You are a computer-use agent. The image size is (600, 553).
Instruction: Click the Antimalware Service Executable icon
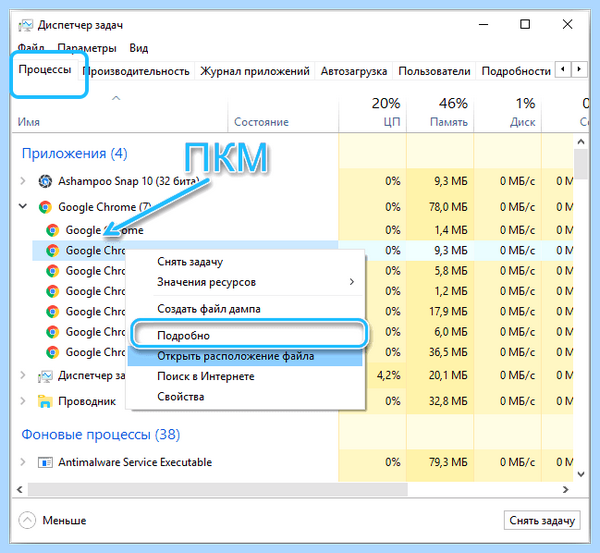click(45, 463)
